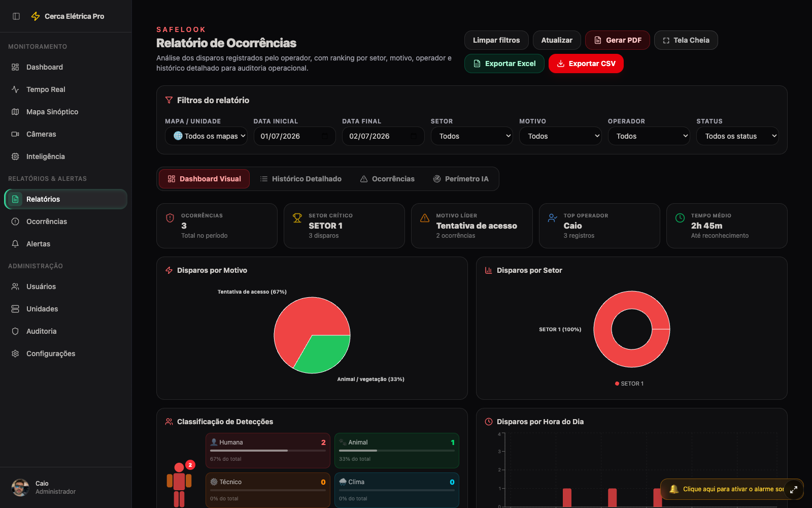812x508 pixels.
Task: Click the user-check icon in Top Operador card
Action: click(553, 218)
